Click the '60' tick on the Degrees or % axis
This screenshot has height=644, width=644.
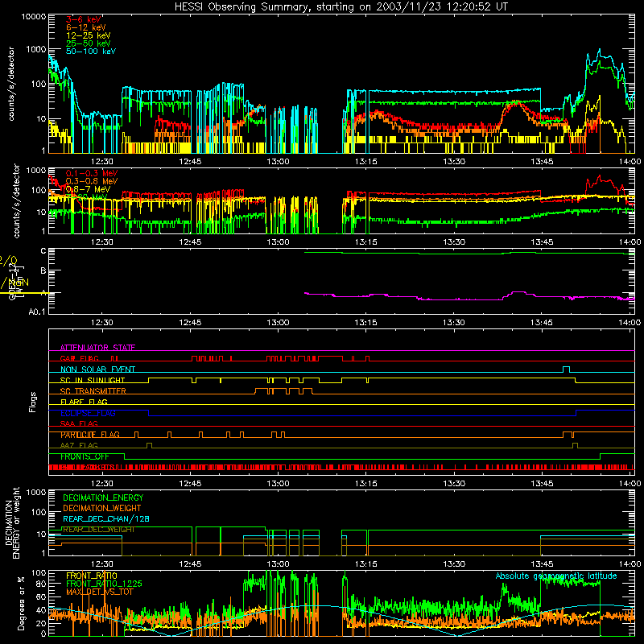[x=41, y=597]
